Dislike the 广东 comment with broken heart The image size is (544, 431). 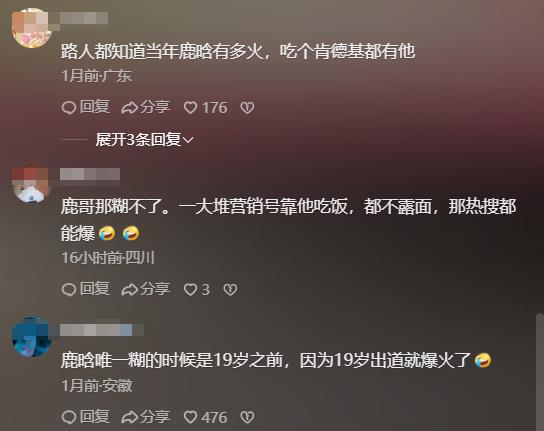[247, 108]
